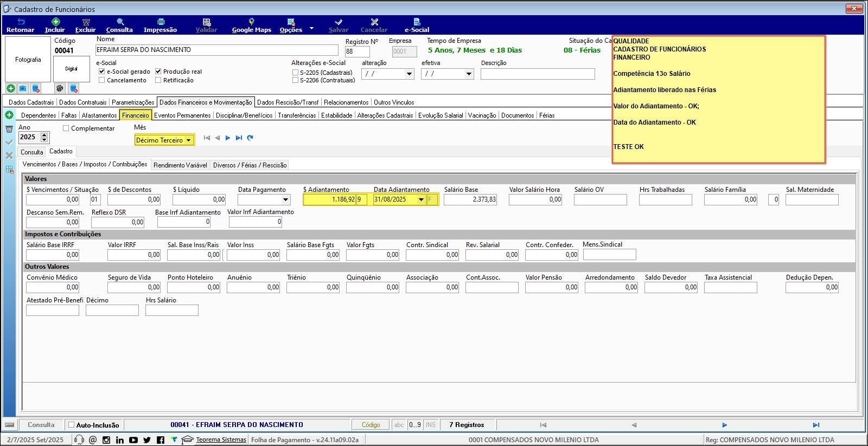Check the Retificação checkbox

(158, 80)
